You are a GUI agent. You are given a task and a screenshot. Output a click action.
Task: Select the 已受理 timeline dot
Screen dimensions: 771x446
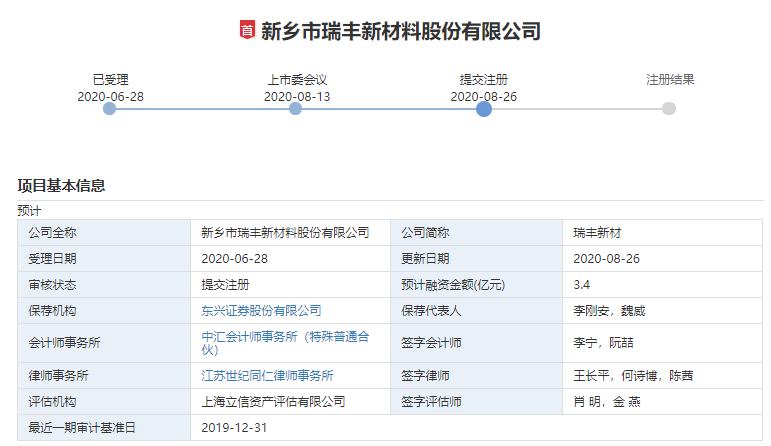(x=110, y=109)
